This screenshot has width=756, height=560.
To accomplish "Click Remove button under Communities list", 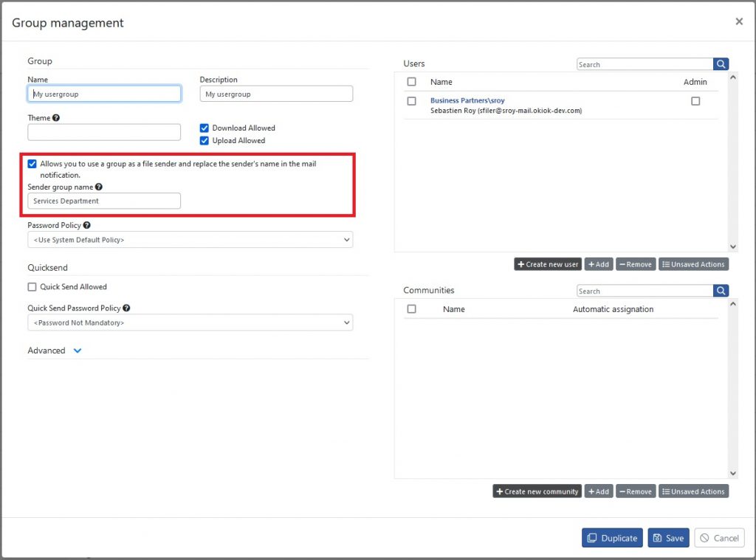I will 636,491.
